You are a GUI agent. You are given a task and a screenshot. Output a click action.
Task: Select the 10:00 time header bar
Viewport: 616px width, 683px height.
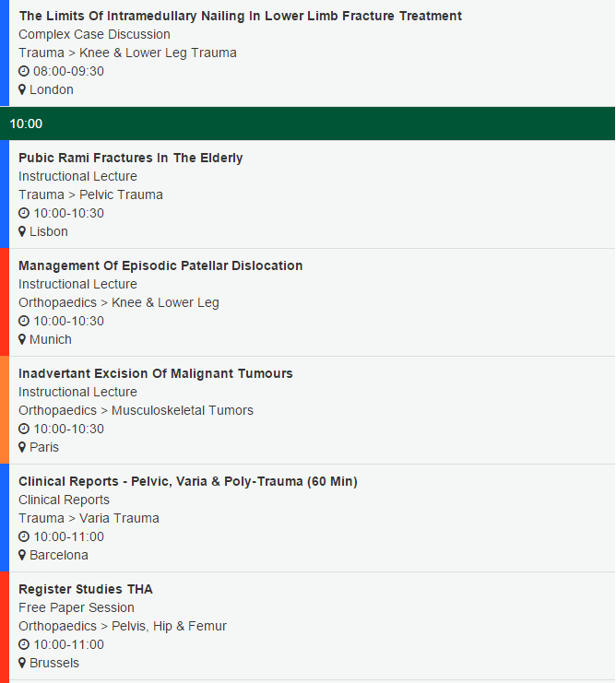point(308,124)
